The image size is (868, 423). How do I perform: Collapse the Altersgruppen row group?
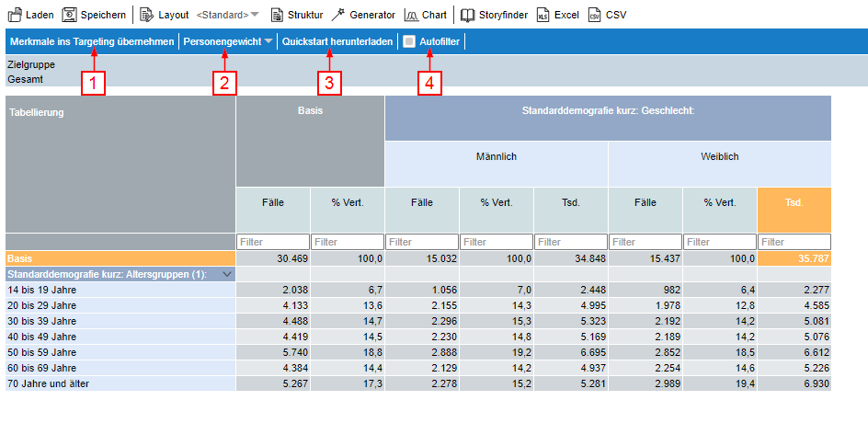[x=226, y=274]
